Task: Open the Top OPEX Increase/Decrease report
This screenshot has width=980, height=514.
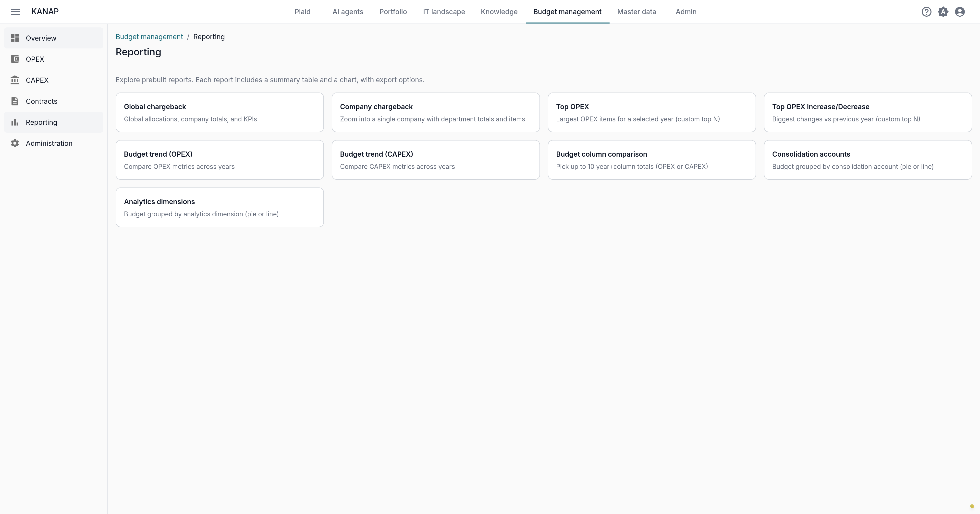Action: tap(868, 113)
